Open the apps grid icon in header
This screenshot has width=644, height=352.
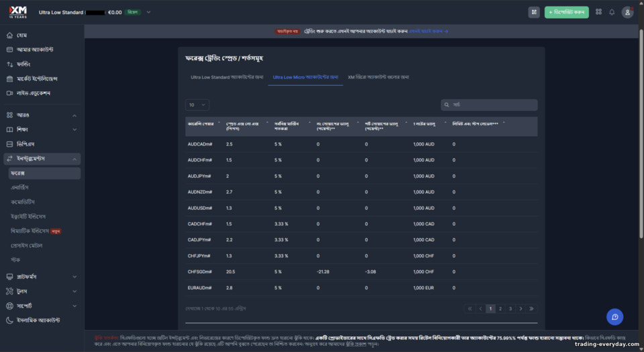coord(598,12)
